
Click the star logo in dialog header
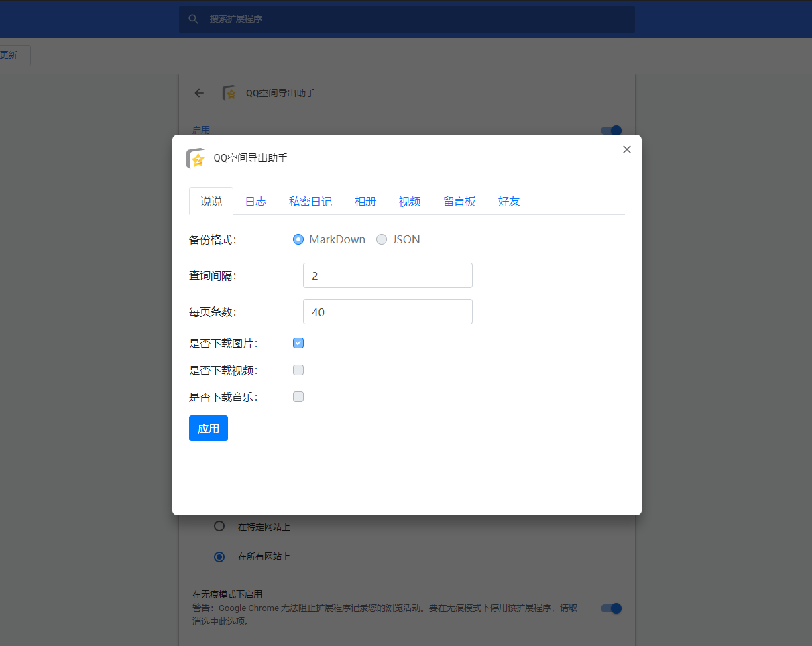195,159
